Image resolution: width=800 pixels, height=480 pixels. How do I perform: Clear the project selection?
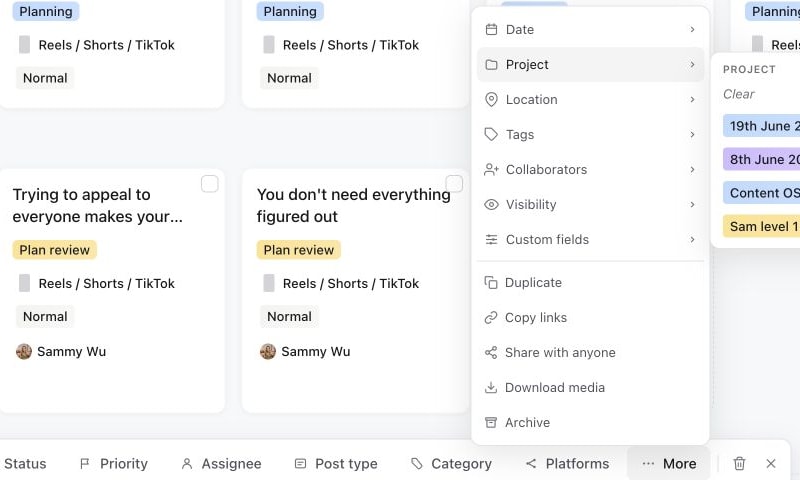click(738, 94)
